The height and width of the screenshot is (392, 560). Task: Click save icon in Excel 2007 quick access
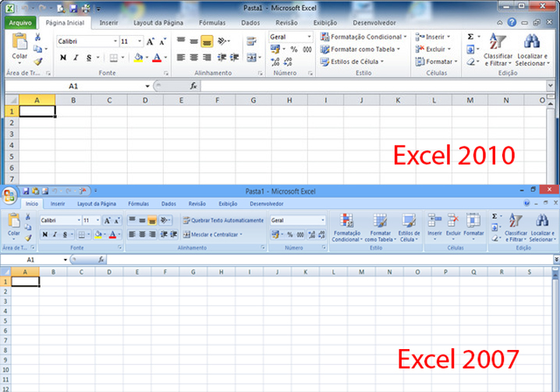tap(26, 191)
